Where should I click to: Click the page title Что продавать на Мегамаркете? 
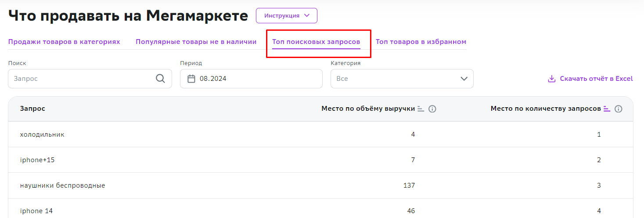click(129, 16)
